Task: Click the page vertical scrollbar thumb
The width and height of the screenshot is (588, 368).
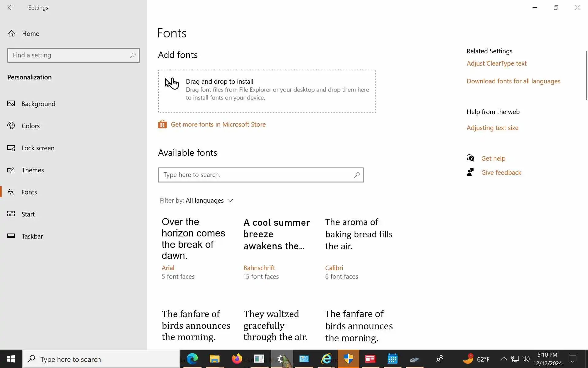Action: 586,75
